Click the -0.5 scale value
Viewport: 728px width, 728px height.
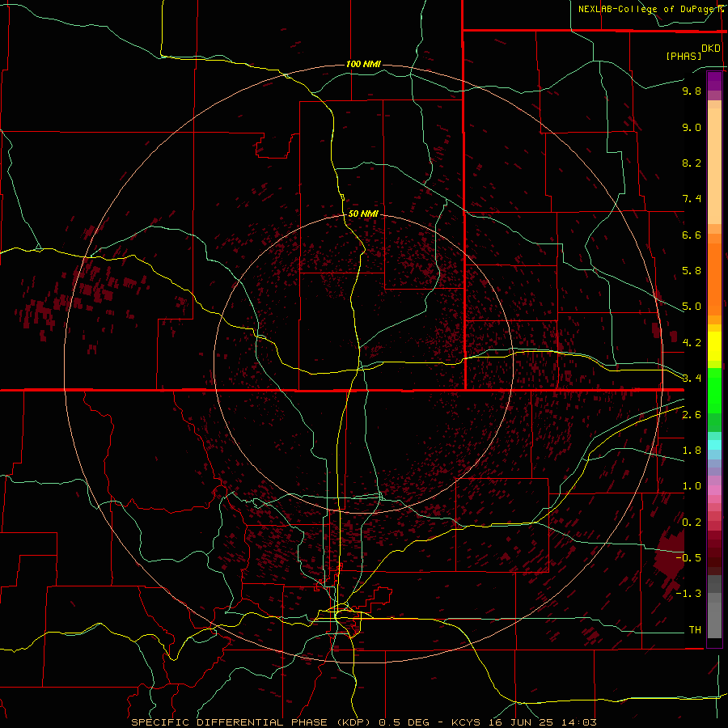(688, 558)
